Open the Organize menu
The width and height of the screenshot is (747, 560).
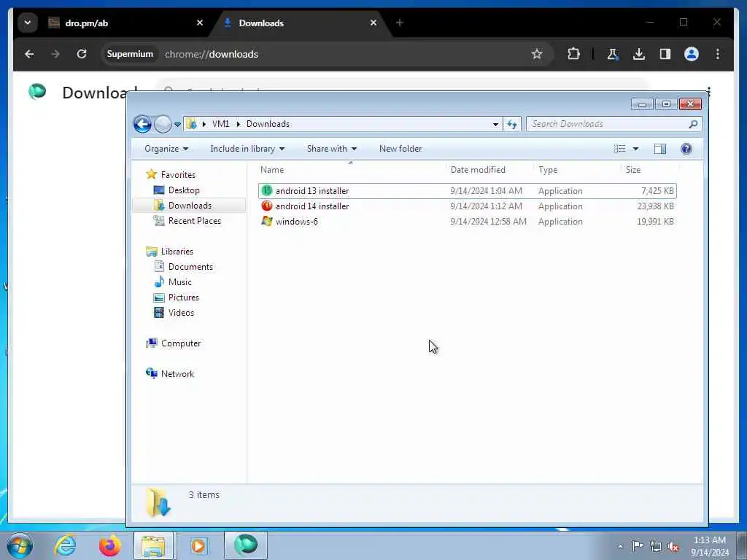tap(166, 149)
